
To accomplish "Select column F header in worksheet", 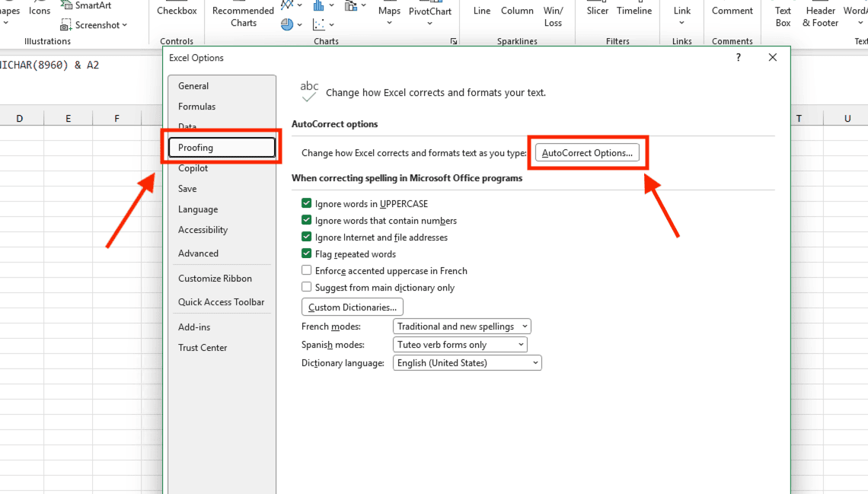I will (x=116, y=119).
